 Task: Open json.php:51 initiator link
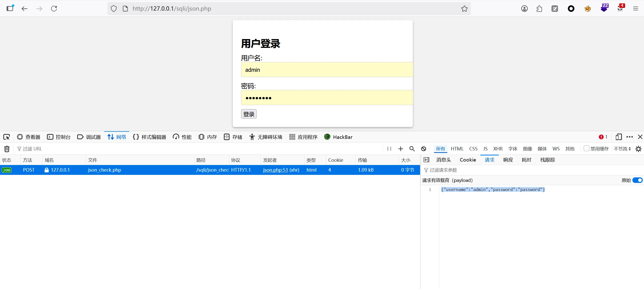coord(275,170)
